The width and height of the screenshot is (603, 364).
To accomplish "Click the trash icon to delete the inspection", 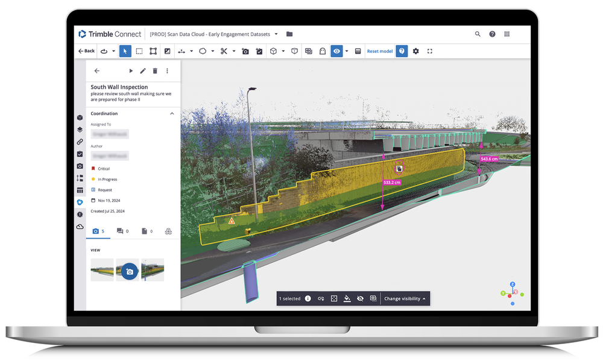I will click(x=154, y=71).
